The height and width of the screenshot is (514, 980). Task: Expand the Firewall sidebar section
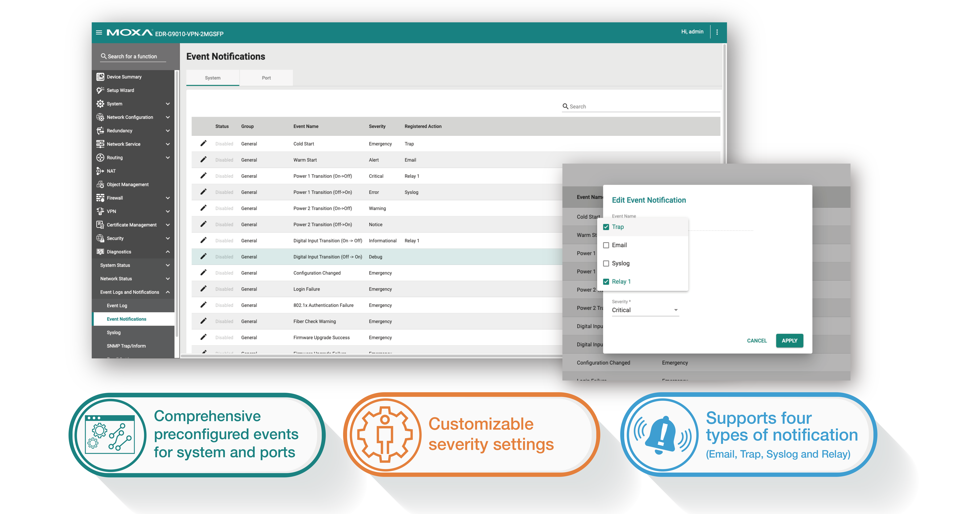[x=168, y=198]
